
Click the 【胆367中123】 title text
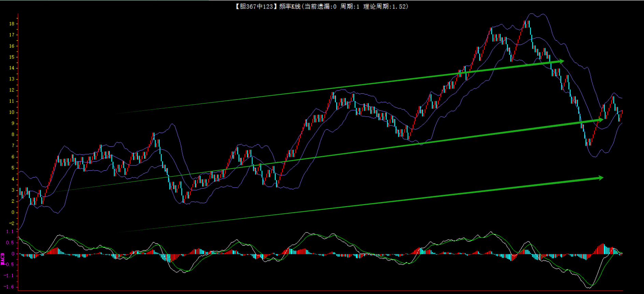255,6
